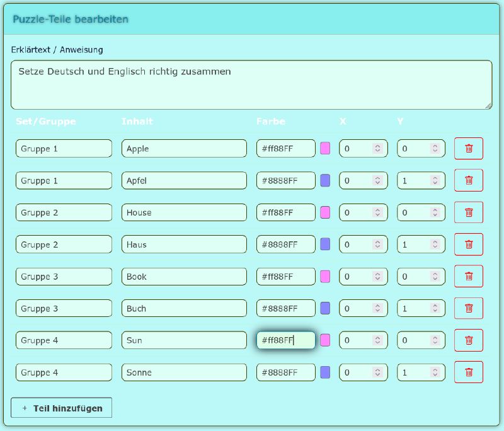Delete the Haus puzzle piece row
The height and width of the screenshot is (431, 504).
469,244
